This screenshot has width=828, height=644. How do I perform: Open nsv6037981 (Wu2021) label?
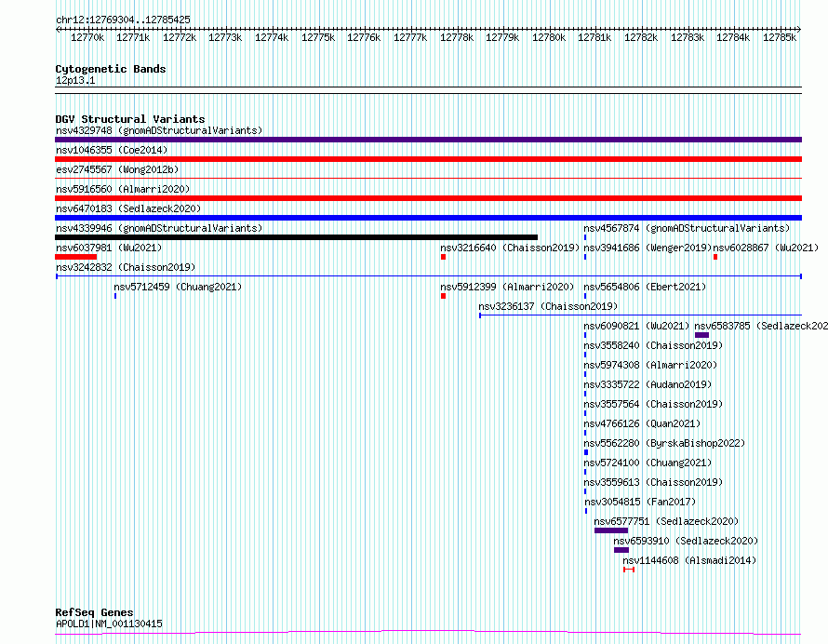109,248
